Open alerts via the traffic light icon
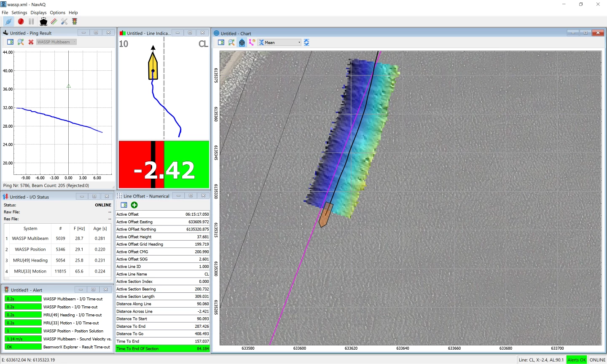 tap(75, 21)
